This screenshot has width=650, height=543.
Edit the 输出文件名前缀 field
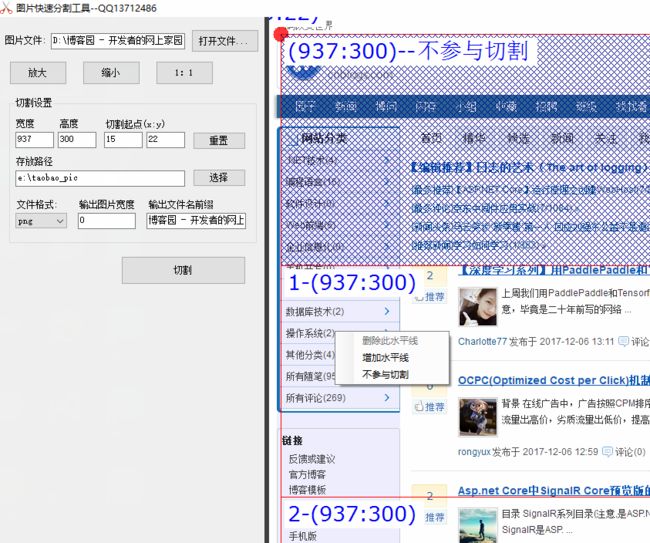click(x=196, y=221)
